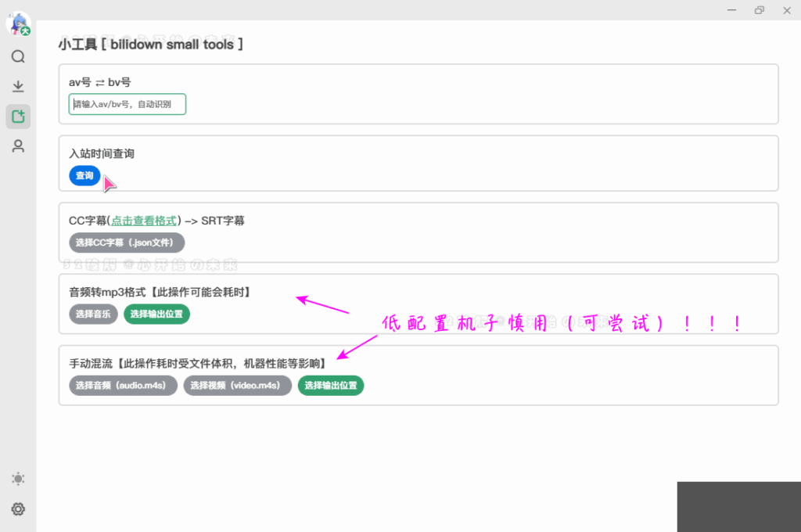Click the av/bv number input field
This screenshot has height=532, width=801.
click(128, 103)
